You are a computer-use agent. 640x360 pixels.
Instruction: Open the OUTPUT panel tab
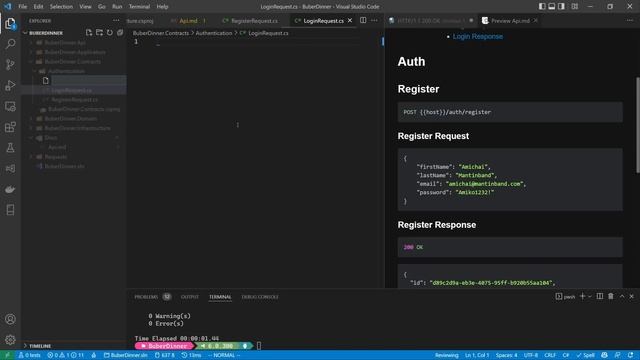(190, 297)
